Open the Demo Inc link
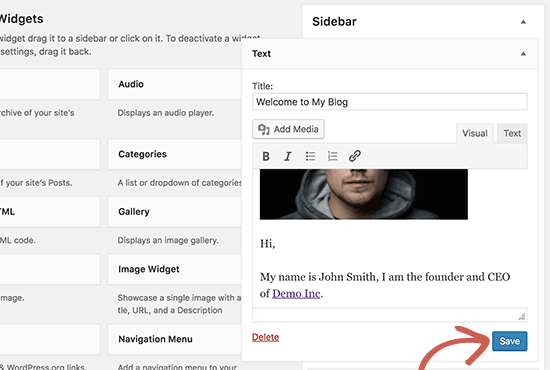 (x=296, y=294)
